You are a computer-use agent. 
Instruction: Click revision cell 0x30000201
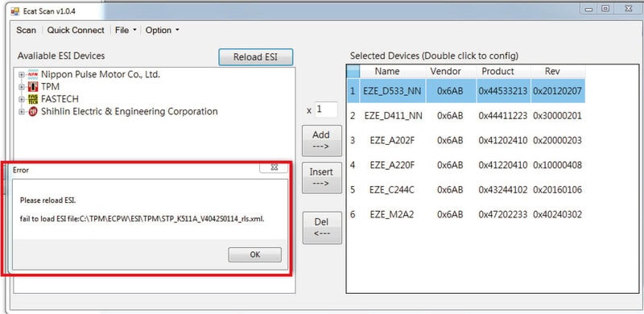coord(557,116)
